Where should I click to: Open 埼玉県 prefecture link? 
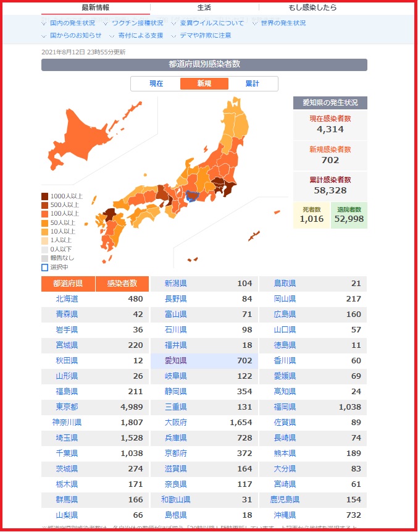(x=67, y=437)
